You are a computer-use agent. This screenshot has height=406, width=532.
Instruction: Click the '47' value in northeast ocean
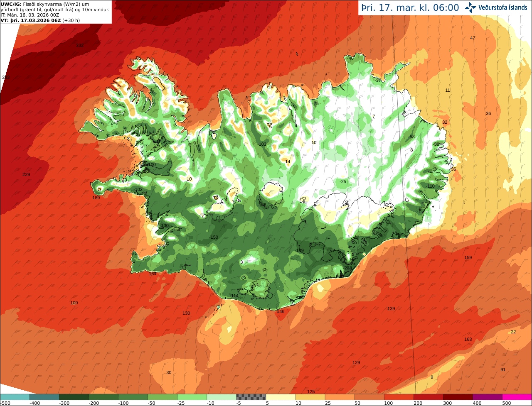click(473, 38)
